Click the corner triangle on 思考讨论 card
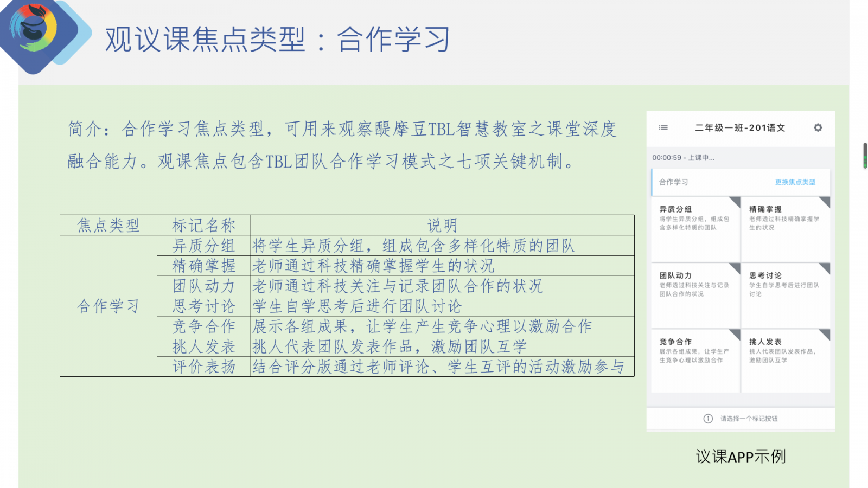Viewport: 868px width, 488px height. pyautogui.click(x=826, y=267)
